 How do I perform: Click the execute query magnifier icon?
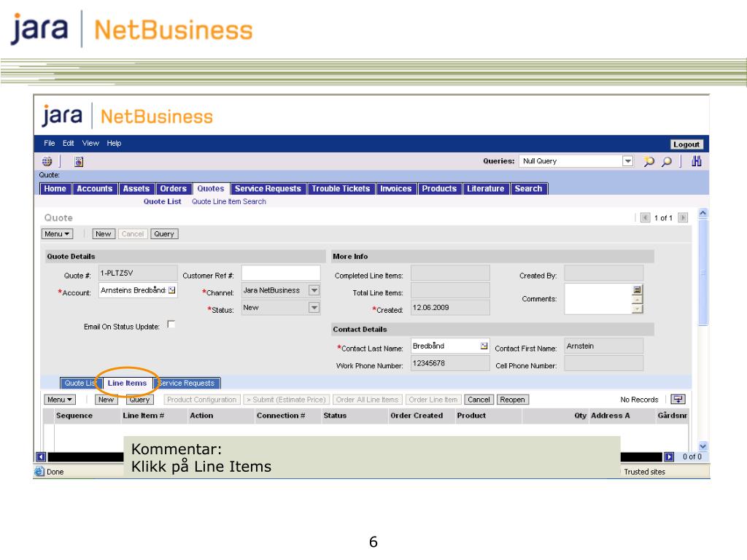pos(667,161)
